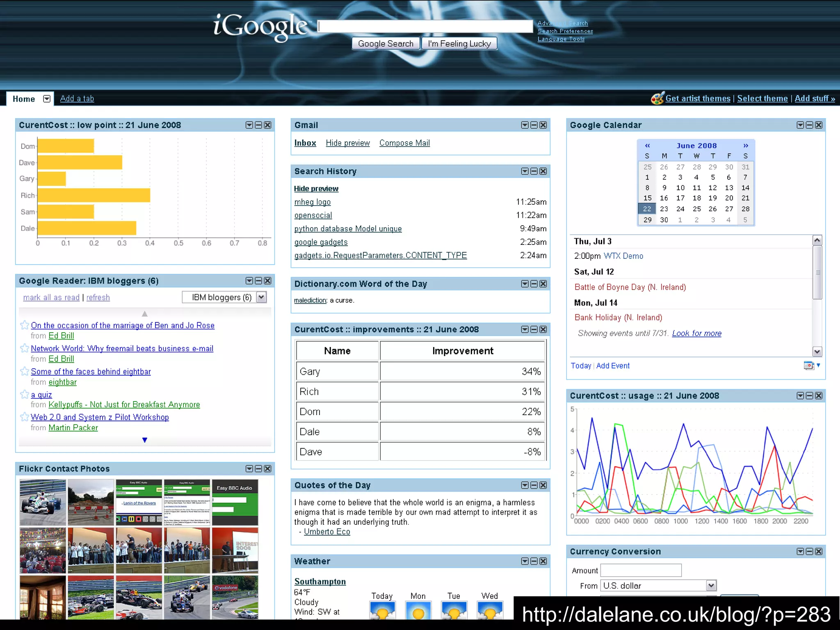Open the CurentCost low point gadget menu arrow
The image size is (840, 630).
coord(249,125)
